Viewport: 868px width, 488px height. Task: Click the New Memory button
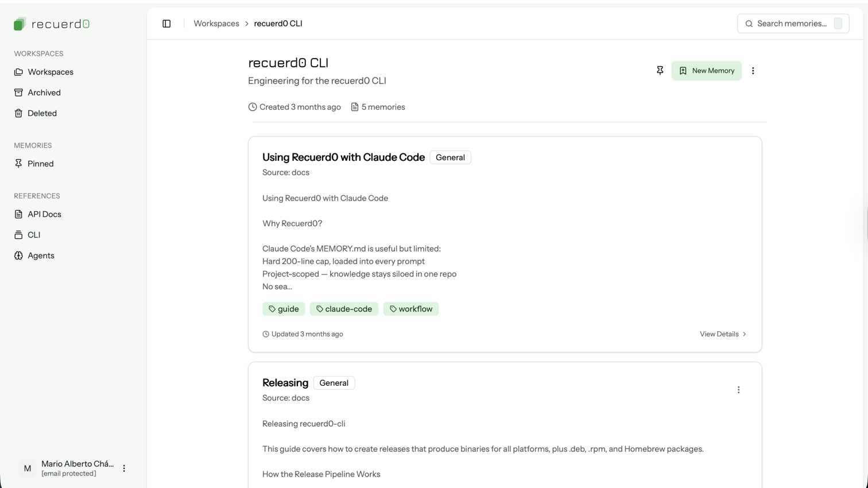(706, 71)
